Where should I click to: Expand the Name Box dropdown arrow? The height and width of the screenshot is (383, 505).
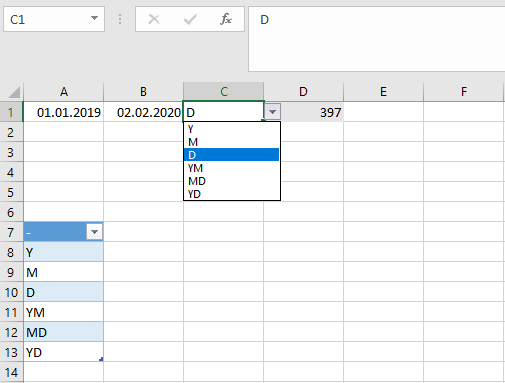[x=94, y=18]
